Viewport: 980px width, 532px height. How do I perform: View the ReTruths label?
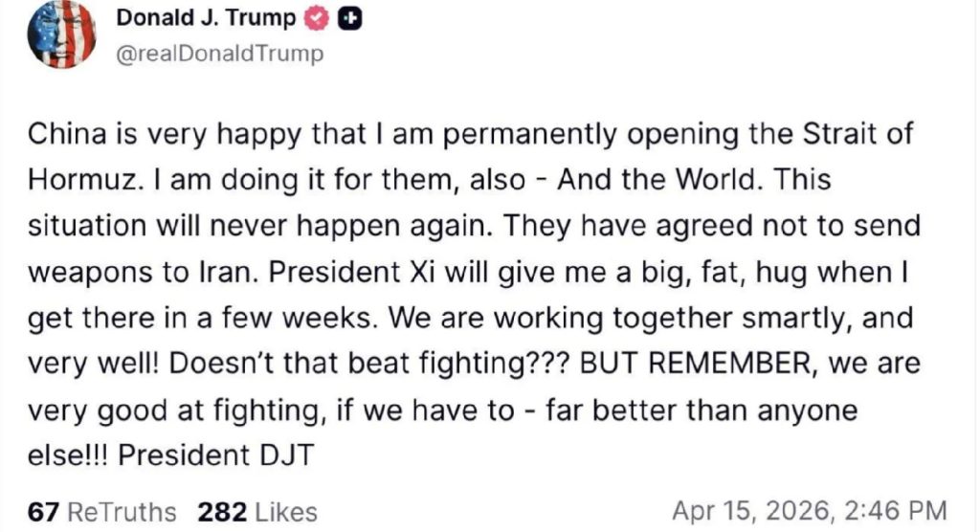point(122,512)
